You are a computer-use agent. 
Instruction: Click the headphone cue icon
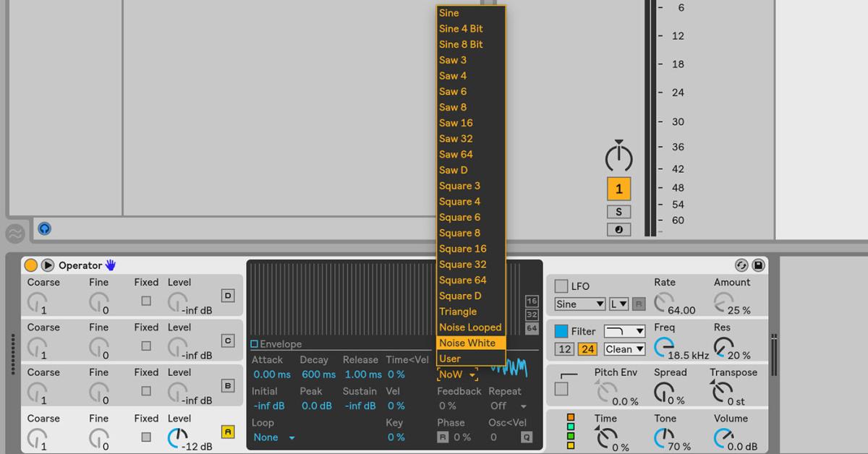(45, 229)
